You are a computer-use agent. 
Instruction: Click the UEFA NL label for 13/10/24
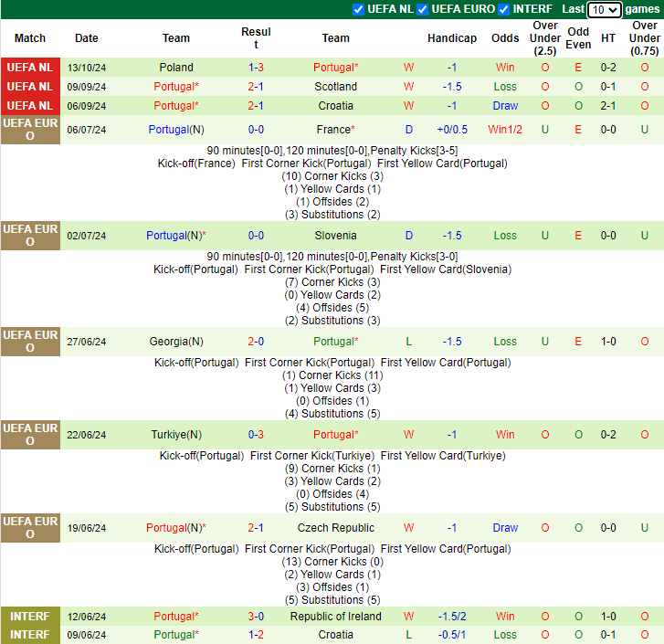(30, 68)
